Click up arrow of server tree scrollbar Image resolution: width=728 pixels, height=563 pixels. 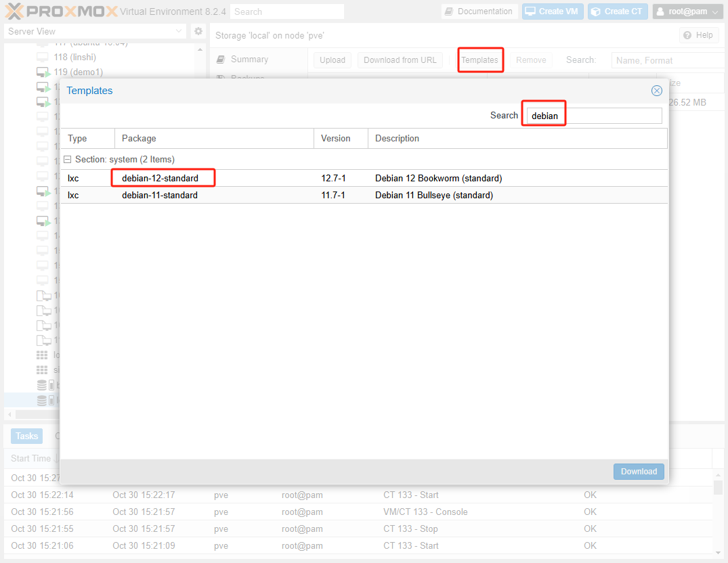(200, 49)
